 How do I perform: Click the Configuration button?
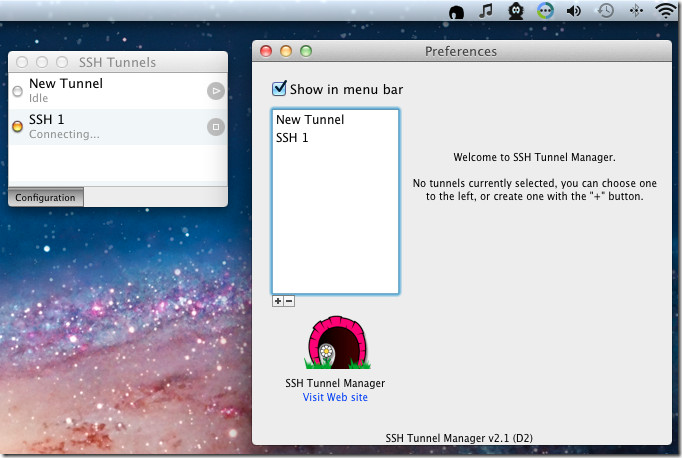(46, 197)
